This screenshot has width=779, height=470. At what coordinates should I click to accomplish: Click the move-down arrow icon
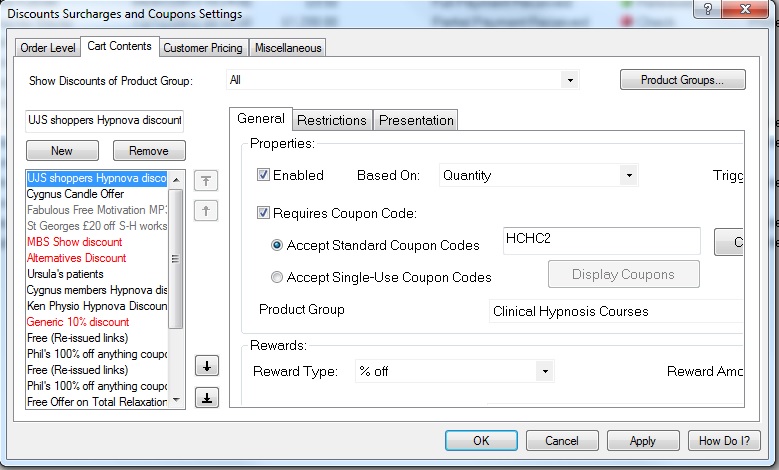pyautogui.click(x=205, y=366)
